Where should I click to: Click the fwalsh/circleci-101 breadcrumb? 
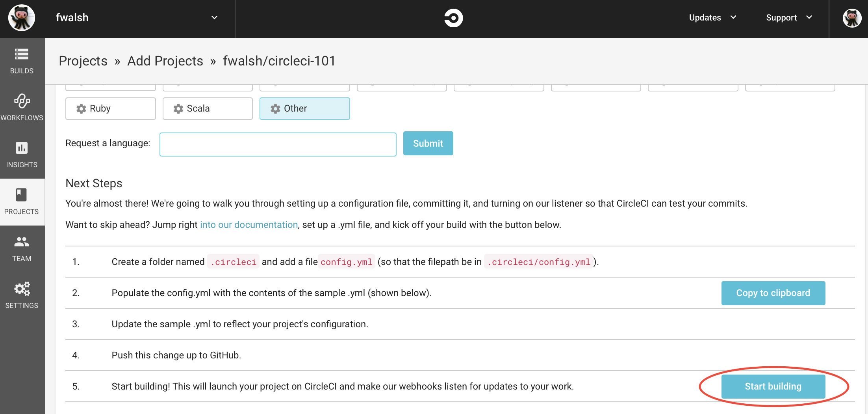coord(279,61)
